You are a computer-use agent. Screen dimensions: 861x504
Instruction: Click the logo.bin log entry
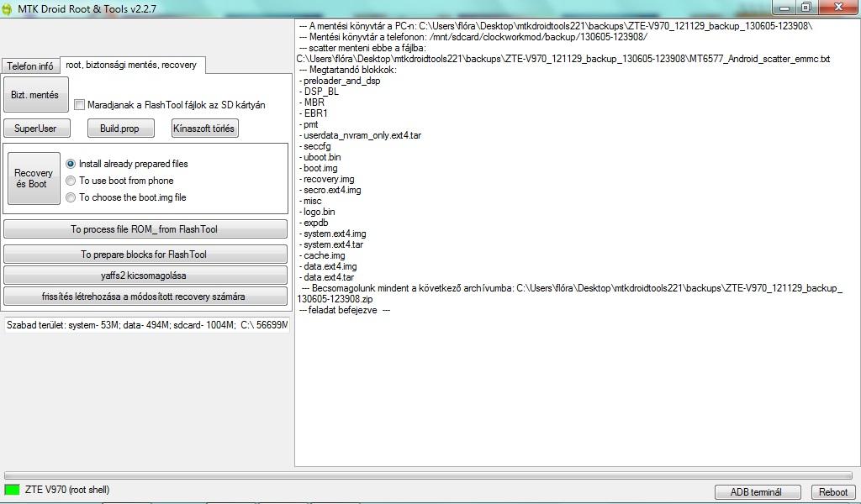point(317,212)
